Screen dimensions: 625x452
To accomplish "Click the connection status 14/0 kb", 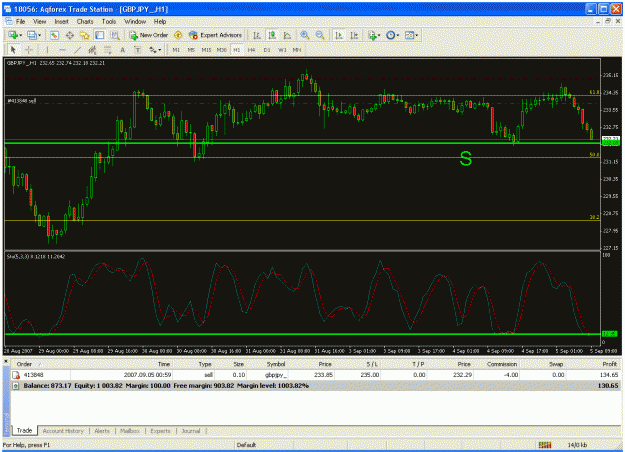I will pyautogui.click(x=576, y=445).
